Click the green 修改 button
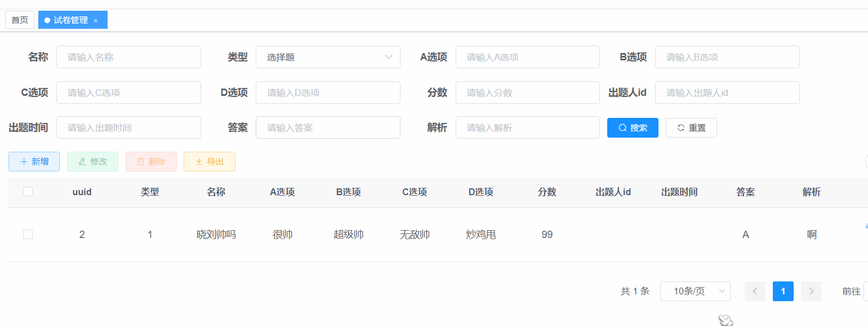The height and width of the screenshot is (326, 868). (92, 161)
